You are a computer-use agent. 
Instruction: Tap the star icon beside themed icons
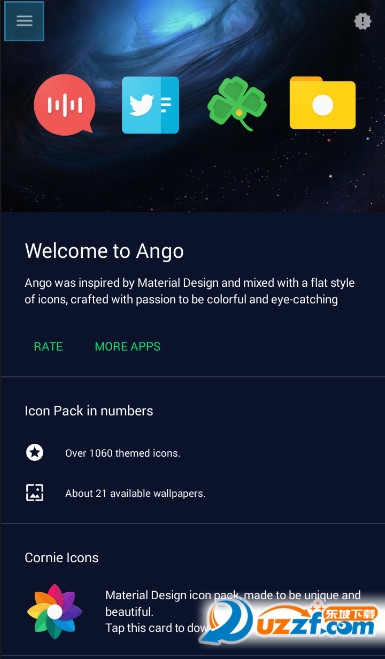(x=34, y=453)
